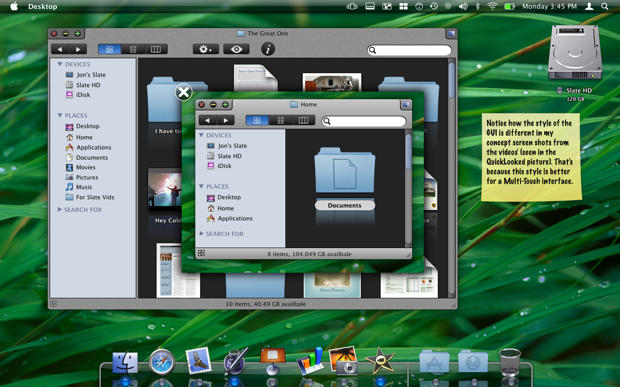Open Applications in The Great One sidebar
The height and width of the screenshot is (387, 620).
(x=88, y=147)
